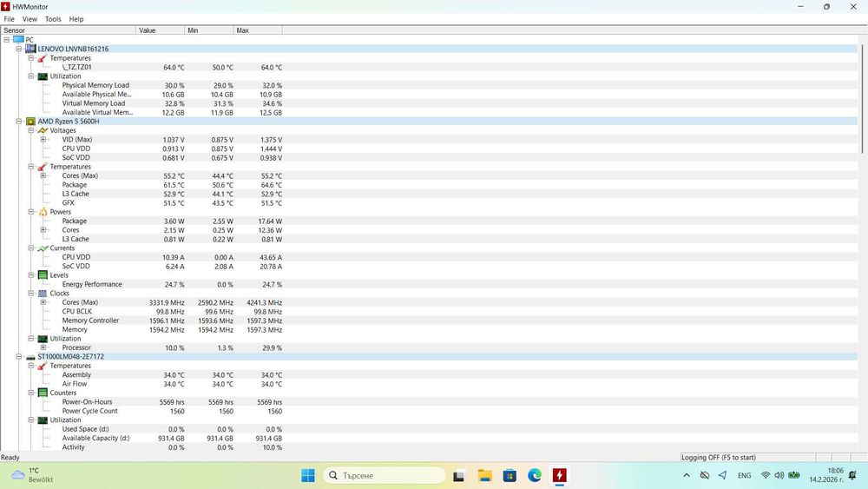Click the AMD Ryzen CPU chip icon
This screenshot has height=489, width=868.
click(x=30, y=122)
